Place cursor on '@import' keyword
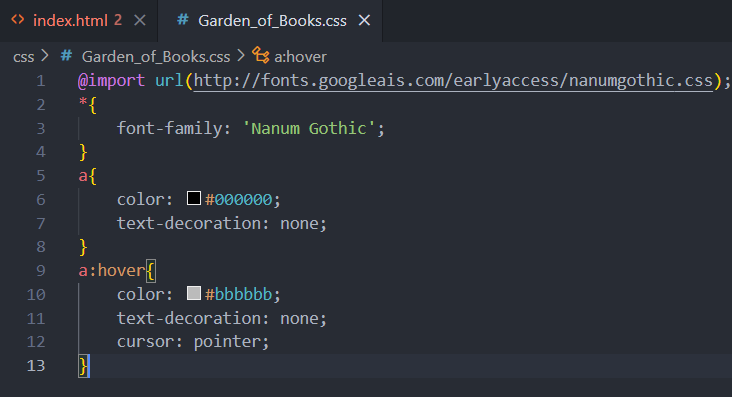Viewport: 732px width, 397px height. [x=111, y=81]
